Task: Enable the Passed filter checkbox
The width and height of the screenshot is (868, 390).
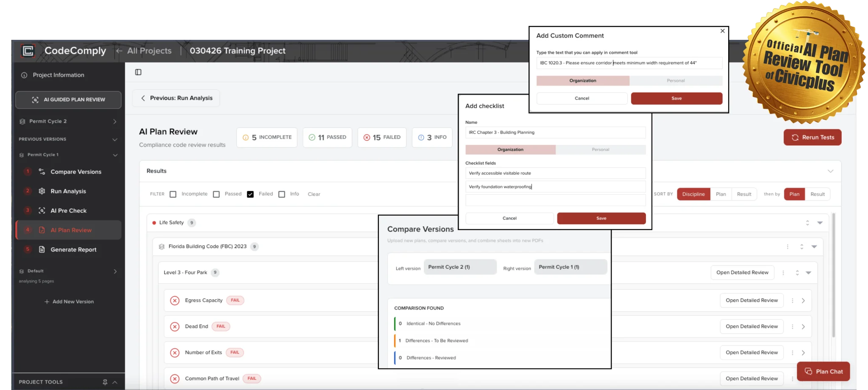Action: click(x=216, y=194)
